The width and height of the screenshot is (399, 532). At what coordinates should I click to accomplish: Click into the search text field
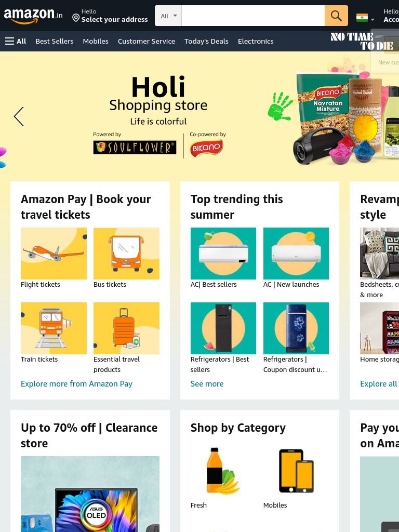pyautogui.click(x=253, y=16)
